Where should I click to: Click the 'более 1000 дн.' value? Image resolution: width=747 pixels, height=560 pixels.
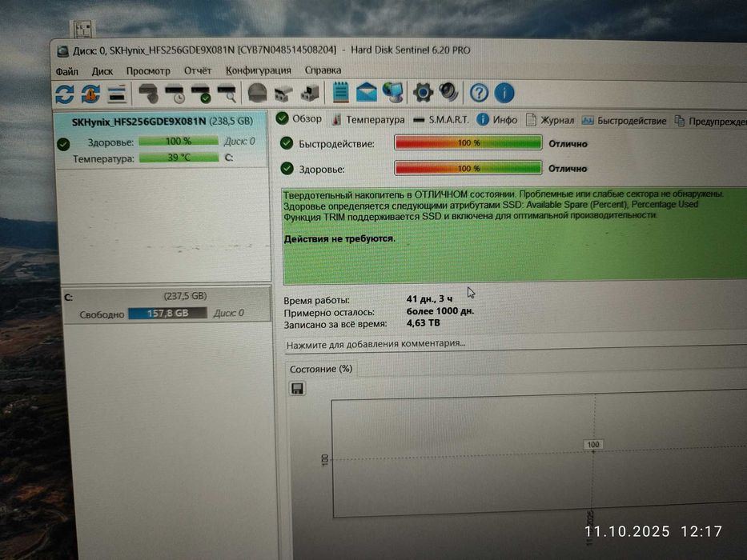tap(440, 311)
